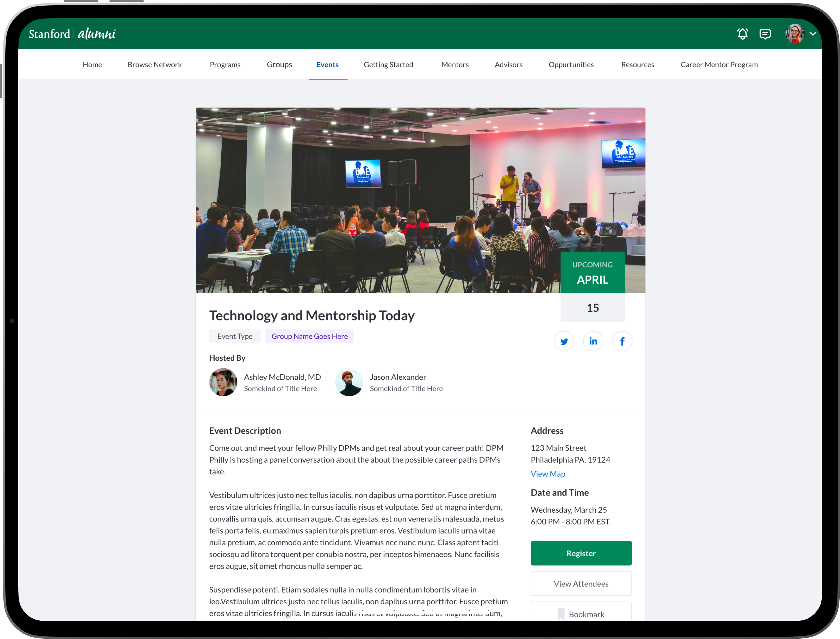Viewport: 840px width, 639px height.
Task: Open the Events tab
Action: 327,65
